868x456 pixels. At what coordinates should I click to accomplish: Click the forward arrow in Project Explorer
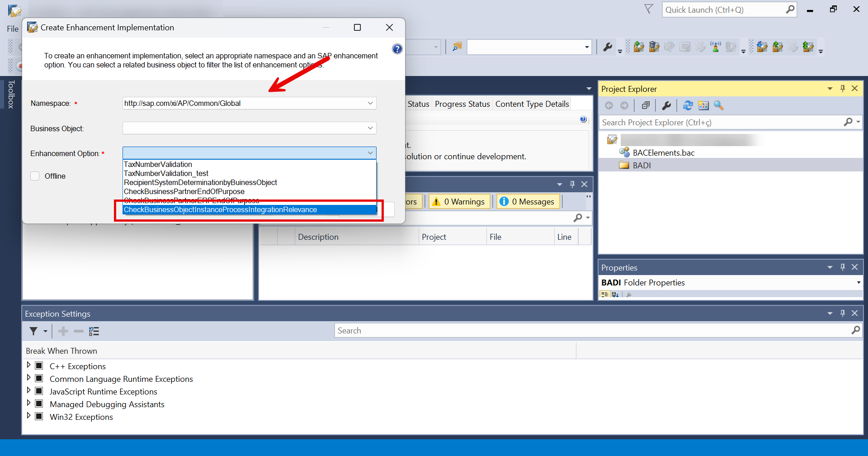(624, 105)
